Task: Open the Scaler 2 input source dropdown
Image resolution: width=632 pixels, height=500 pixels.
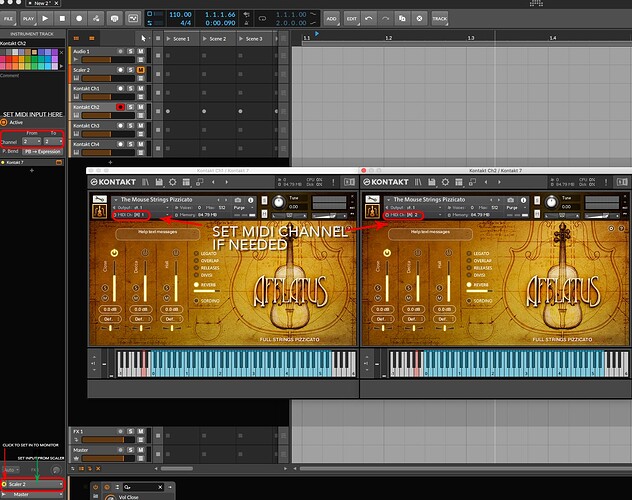Action: point(34,484)
